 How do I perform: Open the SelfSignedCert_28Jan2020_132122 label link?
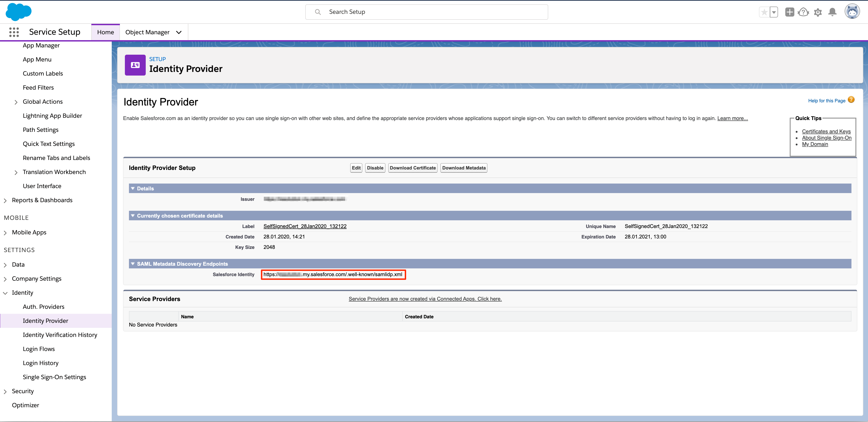[x=305, y=226]
